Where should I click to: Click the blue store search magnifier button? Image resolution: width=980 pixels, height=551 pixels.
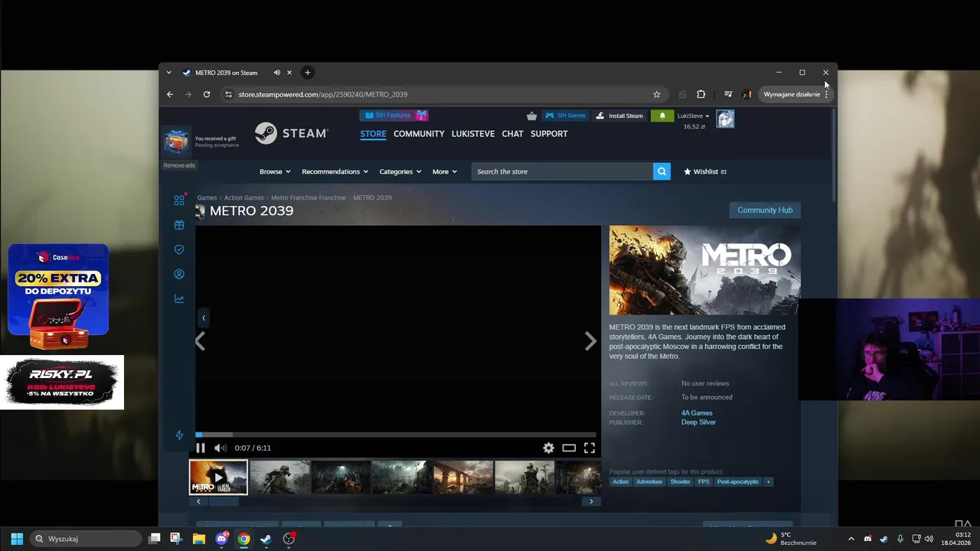click(x=661, y=171)
